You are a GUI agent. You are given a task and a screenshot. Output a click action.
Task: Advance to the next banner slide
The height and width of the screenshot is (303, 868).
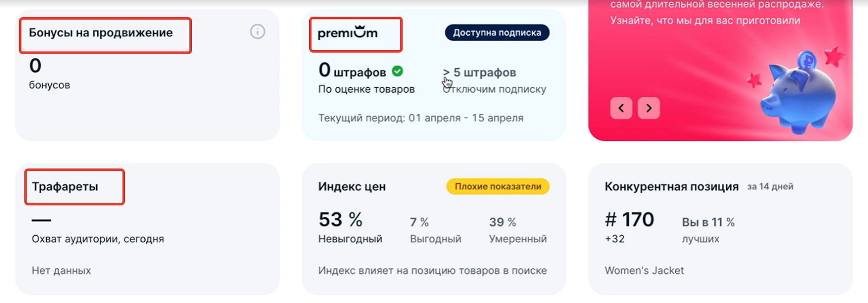[649, 108]
